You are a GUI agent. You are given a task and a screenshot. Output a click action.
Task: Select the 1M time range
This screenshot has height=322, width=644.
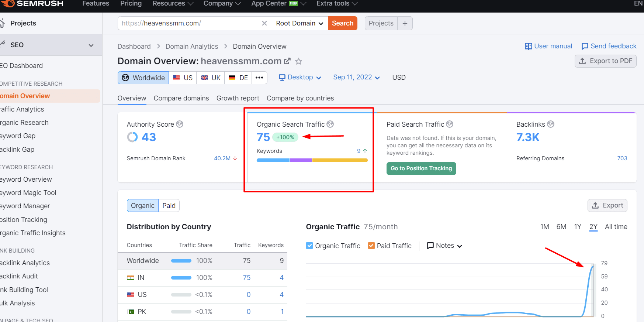[x=545, y=227]
